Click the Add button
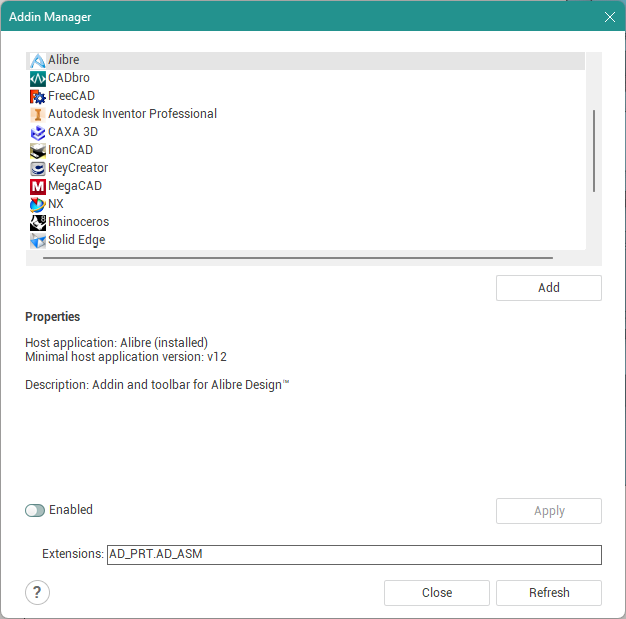 549,288
